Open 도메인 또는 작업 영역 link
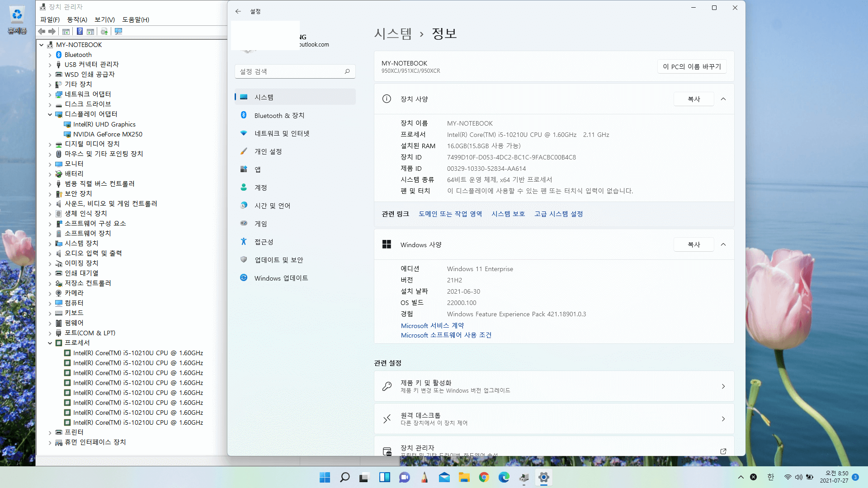This screenshot has height=488, width=868. pyautogui.click(x=450, y=214)
